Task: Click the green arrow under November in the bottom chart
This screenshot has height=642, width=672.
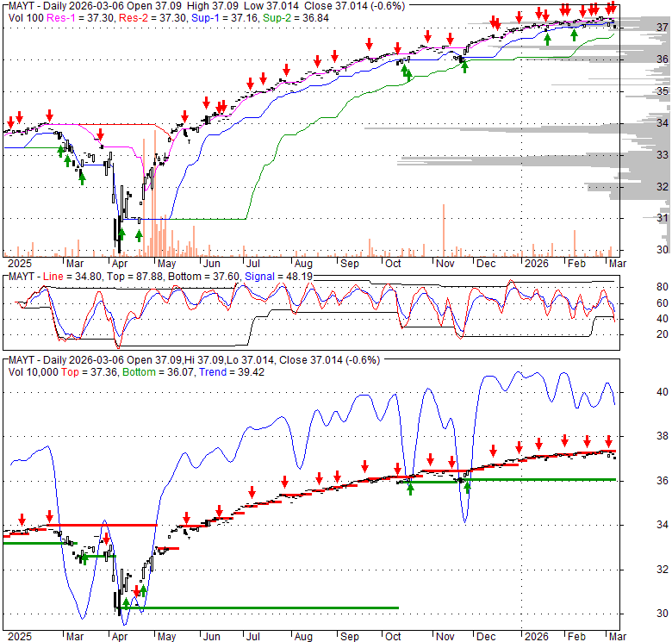Action: (468, 487)
